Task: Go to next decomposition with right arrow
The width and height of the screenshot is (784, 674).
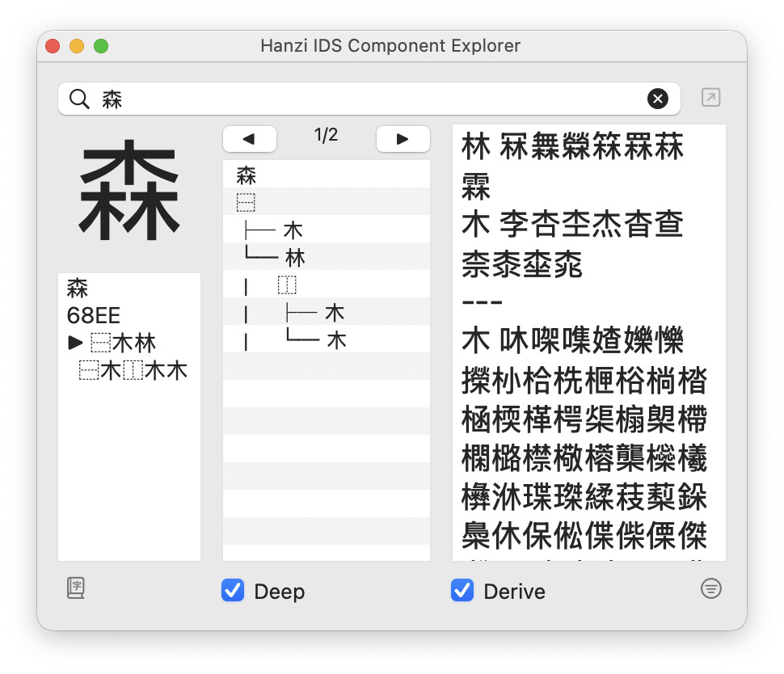Action: point(403,139)
